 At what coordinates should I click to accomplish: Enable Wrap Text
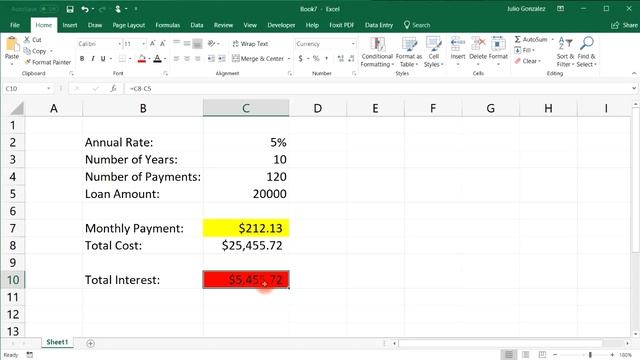click(250, 44)
